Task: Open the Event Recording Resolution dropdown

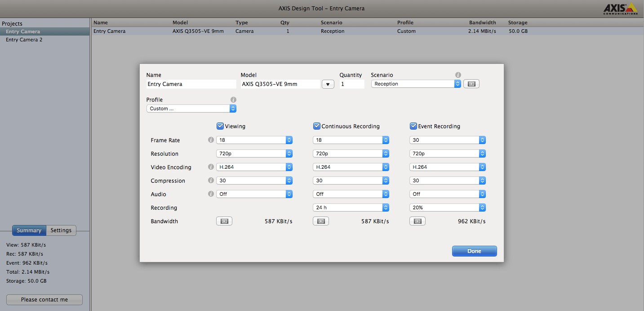Action: tap(448, 153)
